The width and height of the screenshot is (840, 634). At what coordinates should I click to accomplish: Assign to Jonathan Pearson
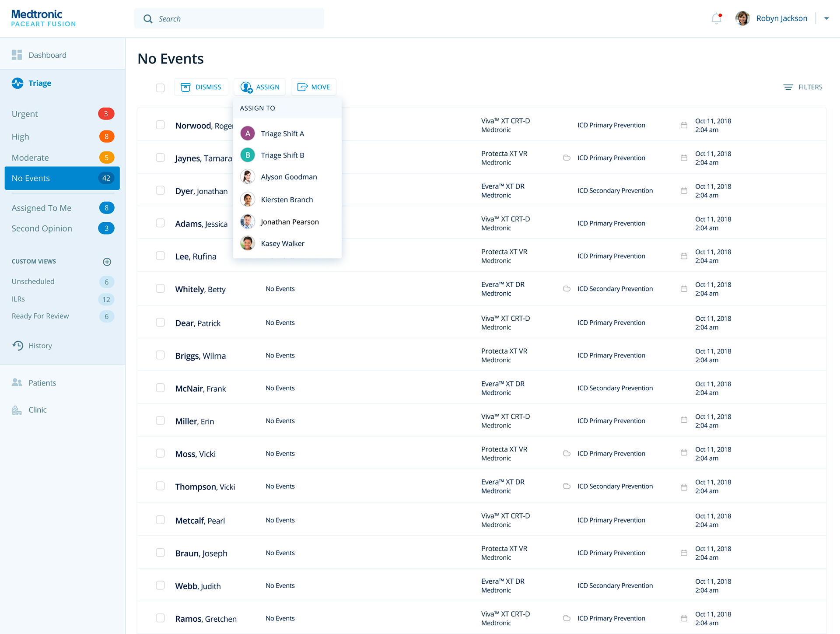click(287, 222)
